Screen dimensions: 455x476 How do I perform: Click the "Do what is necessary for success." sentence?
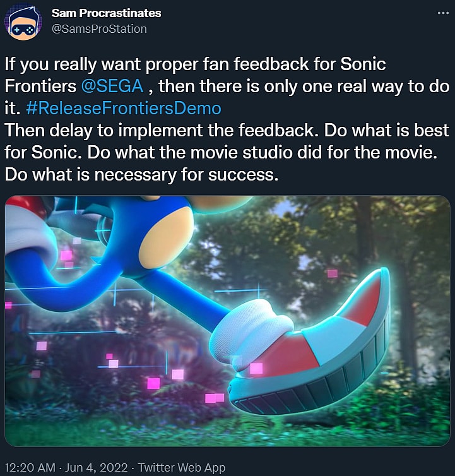[x=141, y=175]
